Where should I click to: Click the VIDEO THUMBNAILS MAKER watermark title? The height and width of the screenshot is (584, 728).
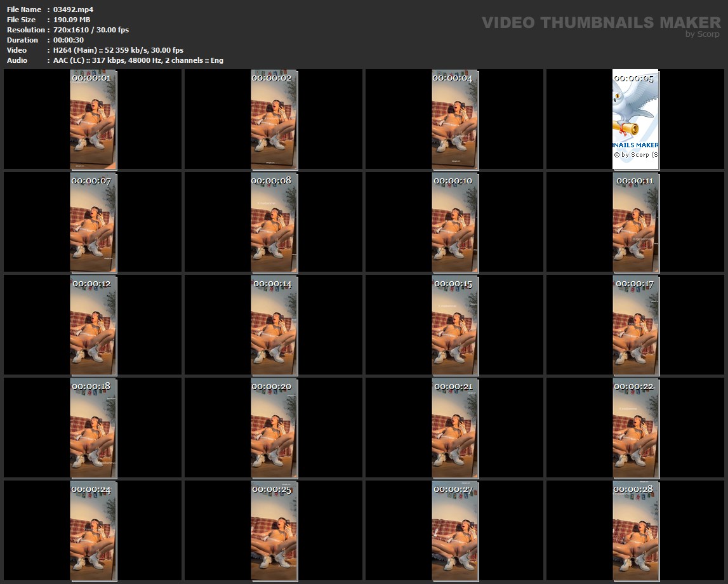pyautogui.click(x=600, y=23)
